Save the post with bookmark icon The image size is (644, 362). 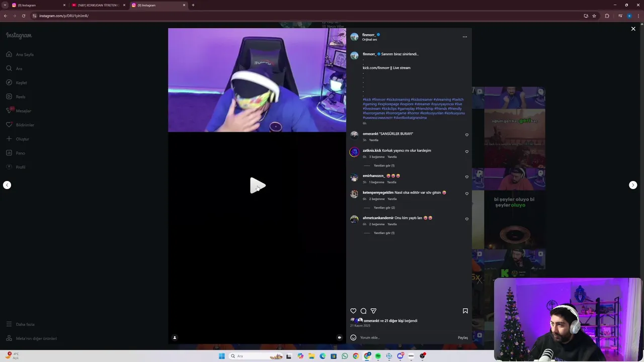[x=465, y=311]
